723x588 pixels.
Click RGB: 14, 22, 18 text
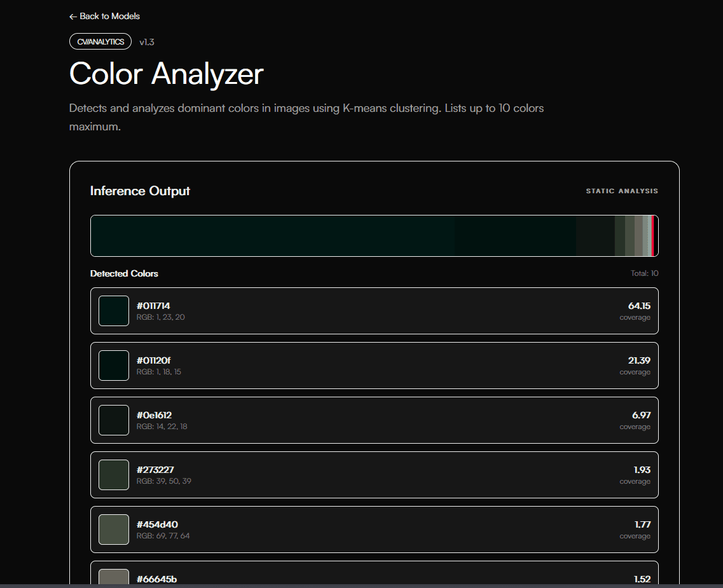(162, 427)
